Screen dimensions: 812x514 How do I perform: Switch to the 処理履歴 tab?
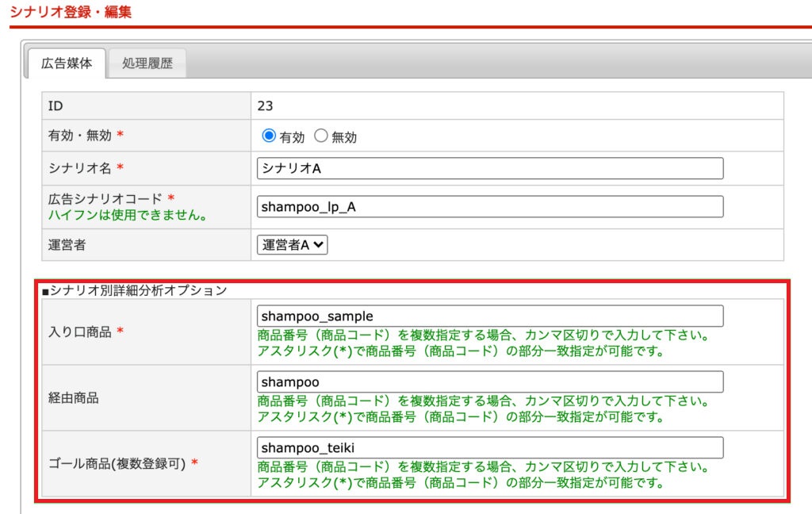point(147,63)
